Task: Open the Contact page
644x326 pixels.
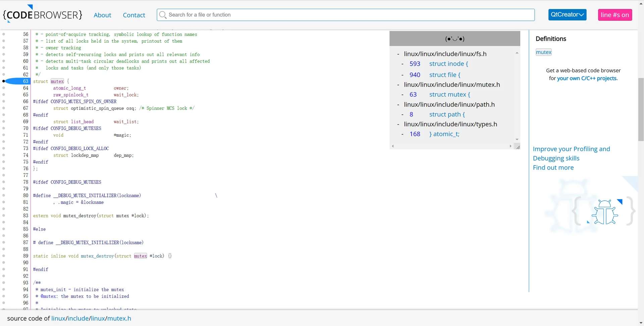Action: pos(134,15)
